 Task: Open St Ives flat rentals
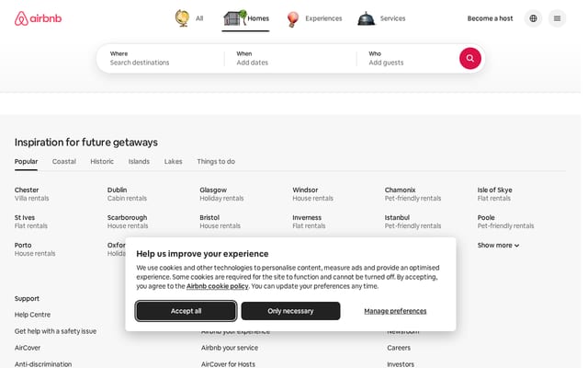(31, 222)
